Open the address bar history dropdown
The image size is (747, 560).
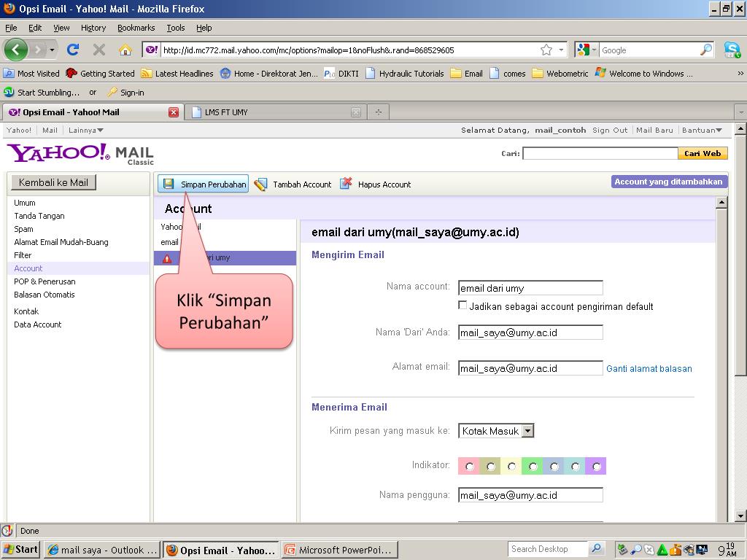point(561,50)
